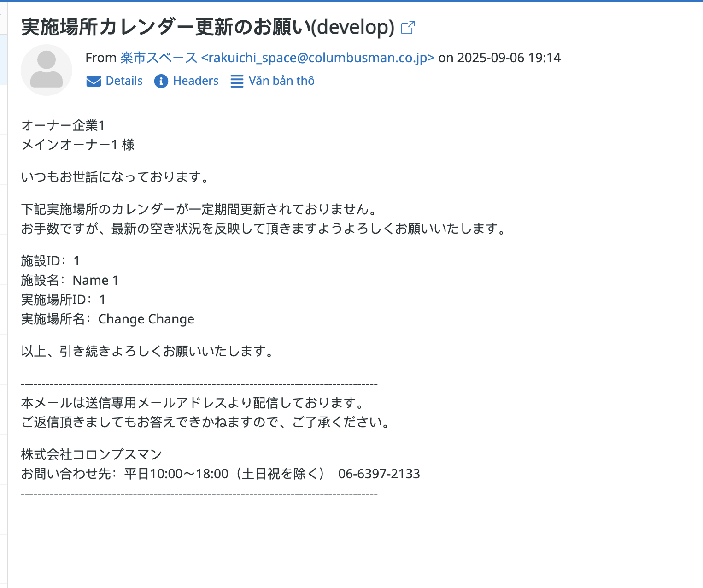Open the Details link
Viewport: 703px width, 588px height.
click(124, 81)
